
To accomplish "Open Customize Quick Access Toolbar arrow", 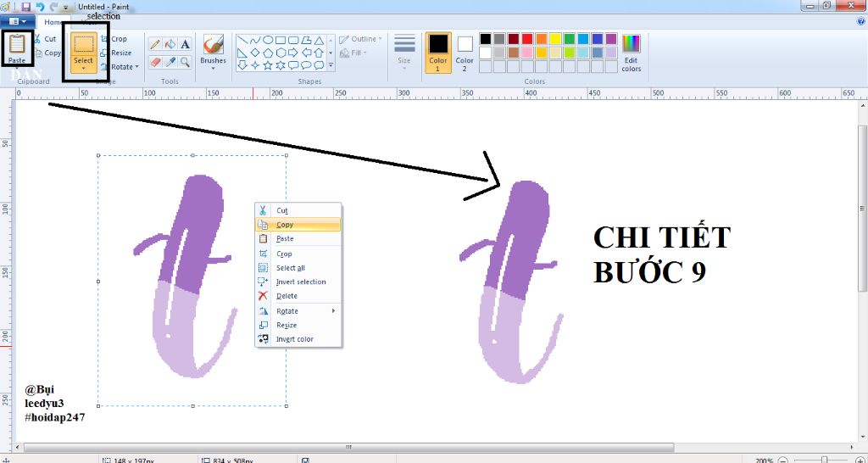I will tap(66, 7).
